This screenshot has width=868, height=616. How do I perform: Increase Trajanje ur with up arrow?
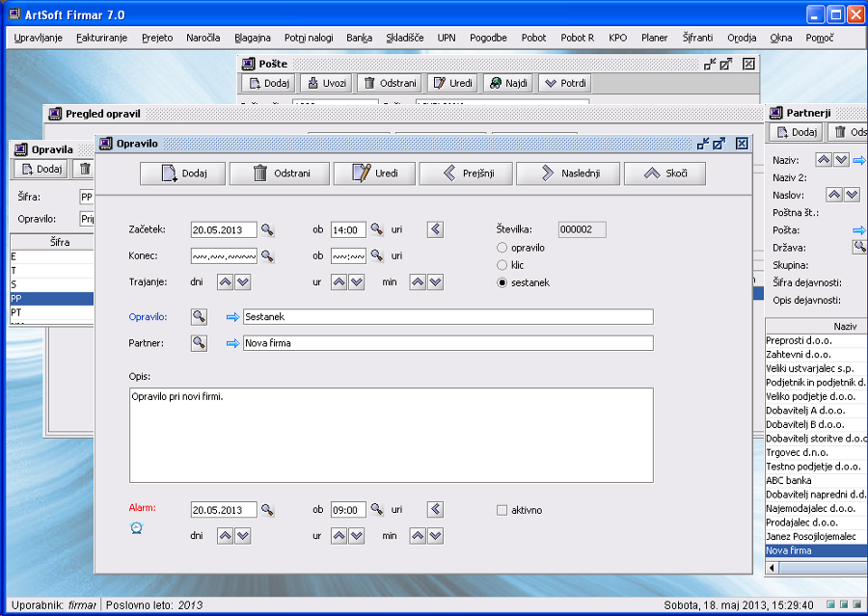[x=339, y=282]
